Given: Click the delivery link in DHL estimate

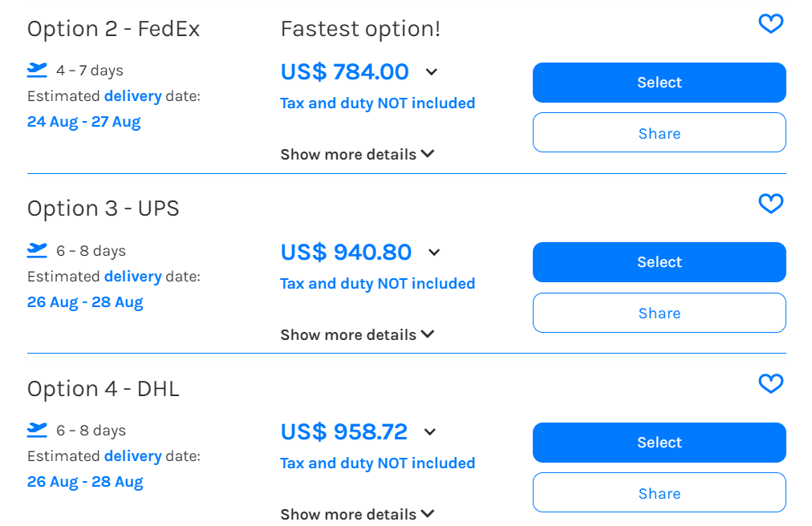Looking at the screenshot, I should point(133,456).
